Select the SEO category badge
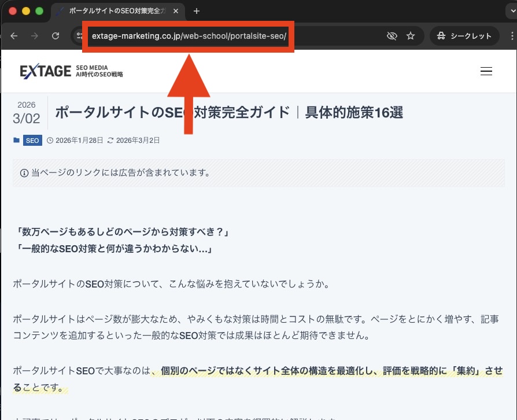517x420 pixels. pos(32,140)
